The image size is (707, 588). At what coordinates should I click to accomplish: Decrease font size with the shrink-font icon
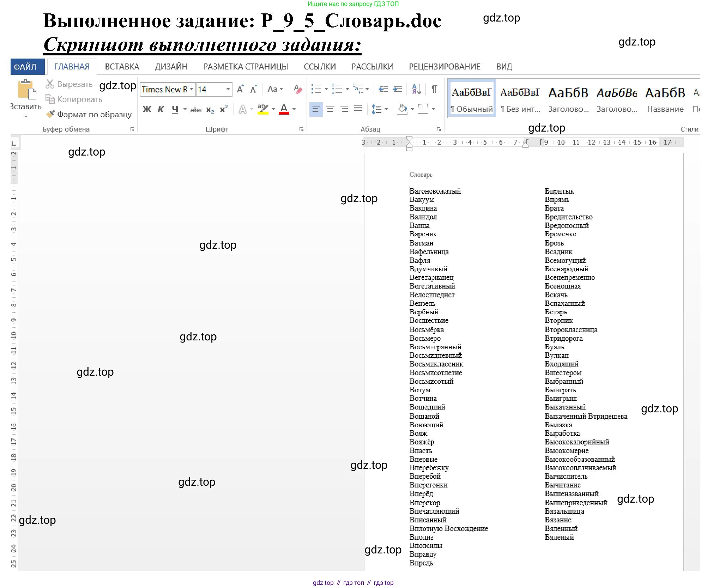click(254, 89)
